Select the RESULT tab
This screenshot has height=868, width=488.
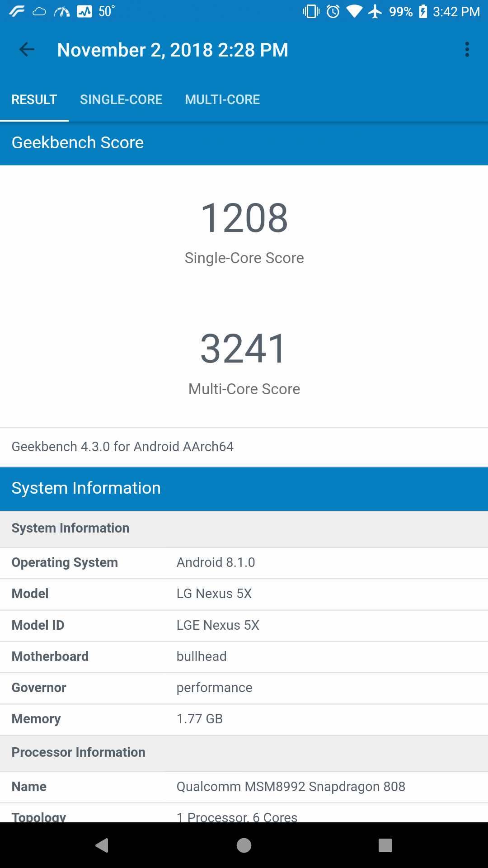tap(34, 99)
